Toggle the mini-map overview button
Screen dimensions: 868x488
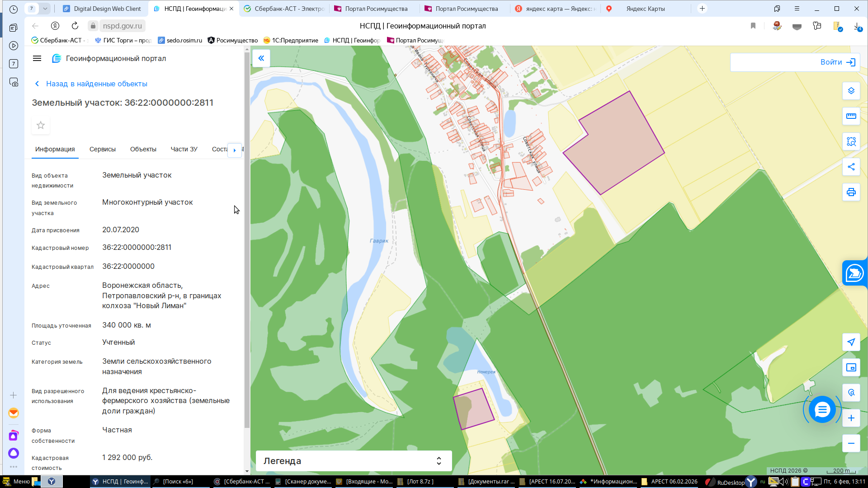[851, 367]
